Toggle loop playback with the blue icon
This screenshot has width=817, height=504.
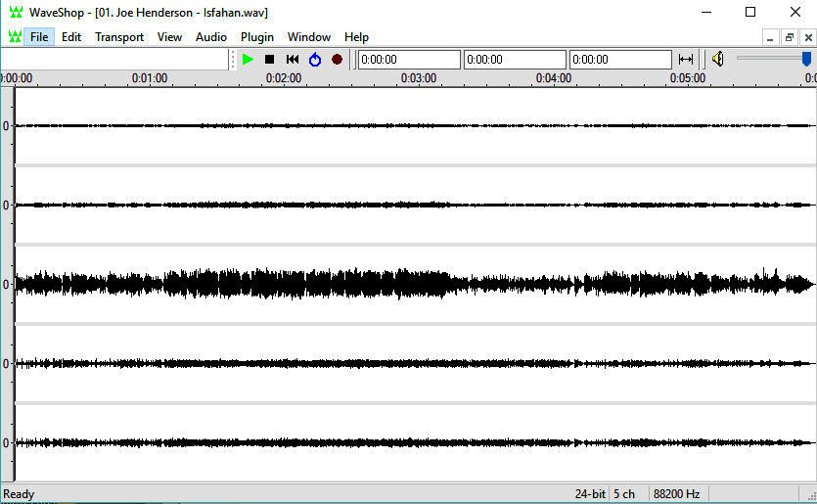[315, 60]
